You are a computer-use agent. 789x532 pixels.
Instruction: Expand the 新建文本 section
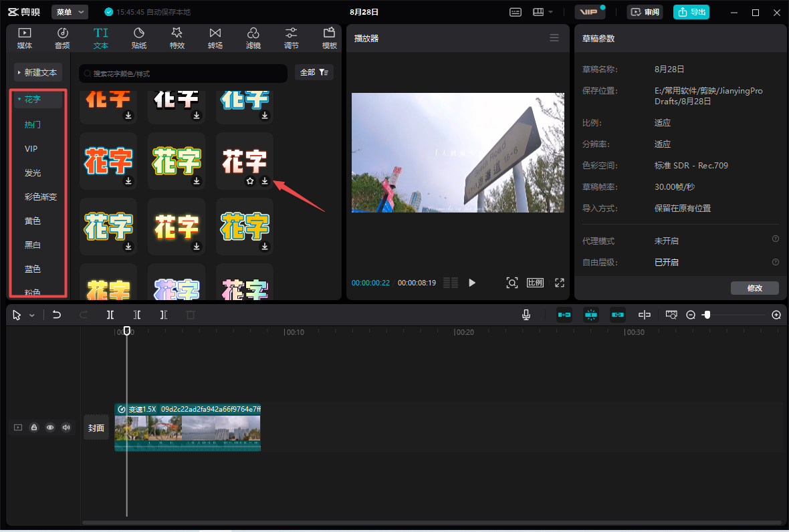tap(38, 72)
